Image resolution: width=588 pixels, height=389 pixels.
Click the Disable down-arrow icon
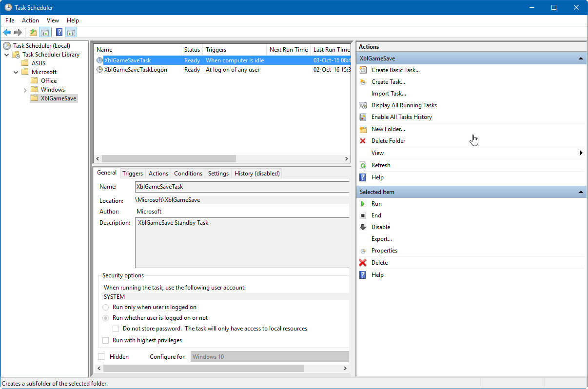363,227
